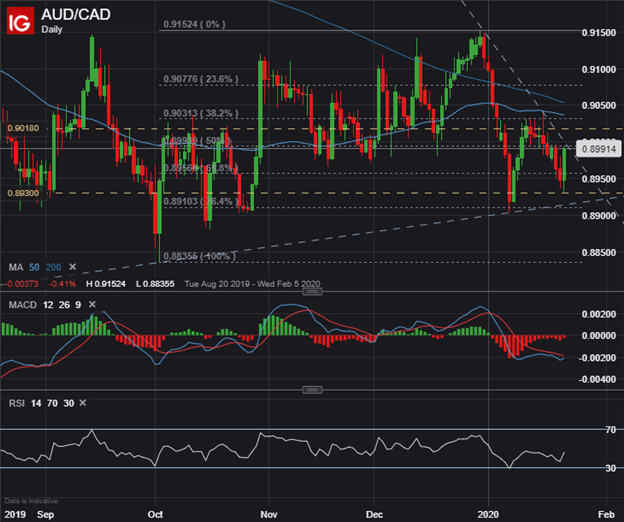Viewport: 624px width, 522px height.
Task: Click the RSI indicator label
Action: [x=17, y=403]
